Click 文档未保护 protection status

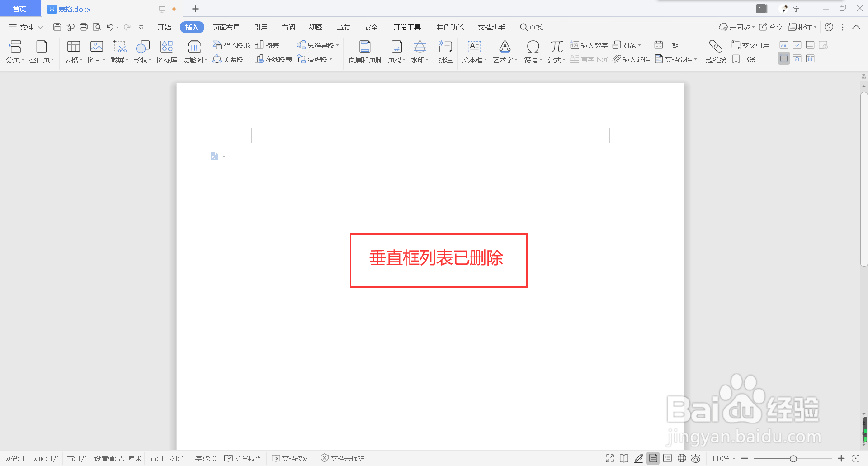[x=343, y=458]
